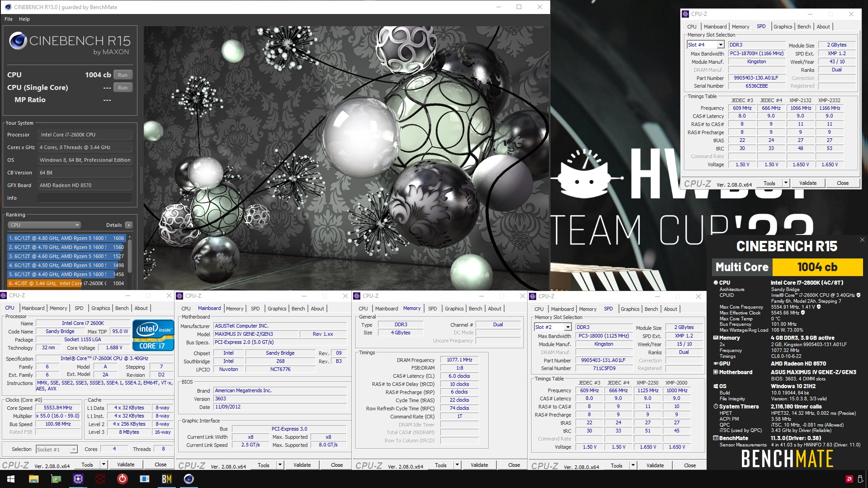Image resolution: width=868 pixels, height=488 pixels.
Task: Click part number 9905403-130.A01LF
Action: pyautogui.click(x=756, y=78)
